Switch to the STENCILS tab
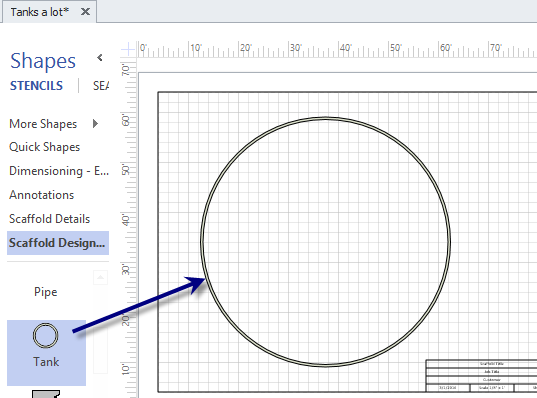Image resolution: width=537 pixels, height=398 pixels. click(x=36, y=86)
